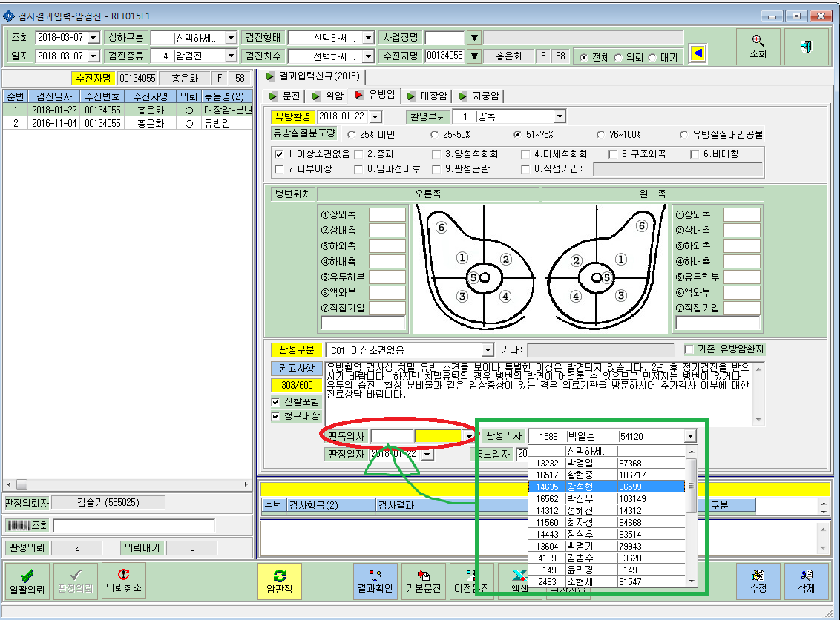This screenshot has width=840, height=620.
Task: Open the 촬영부위 양측 dropdown
Action: (x=560, y=116)
